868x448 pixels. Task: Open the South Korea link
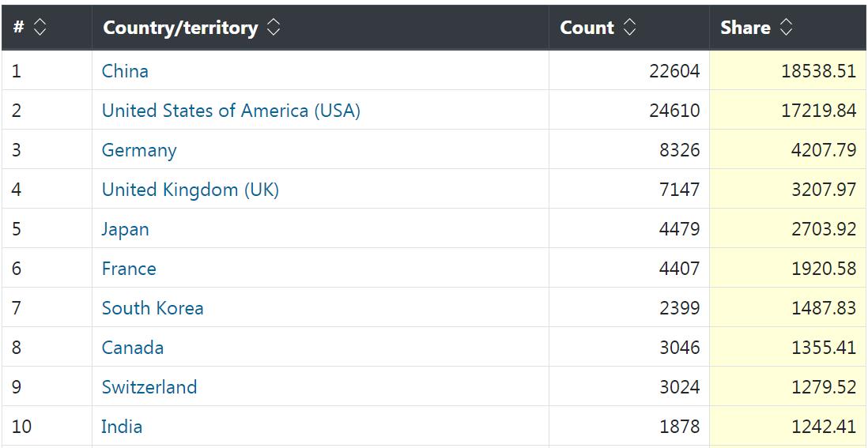click(153, 308)
